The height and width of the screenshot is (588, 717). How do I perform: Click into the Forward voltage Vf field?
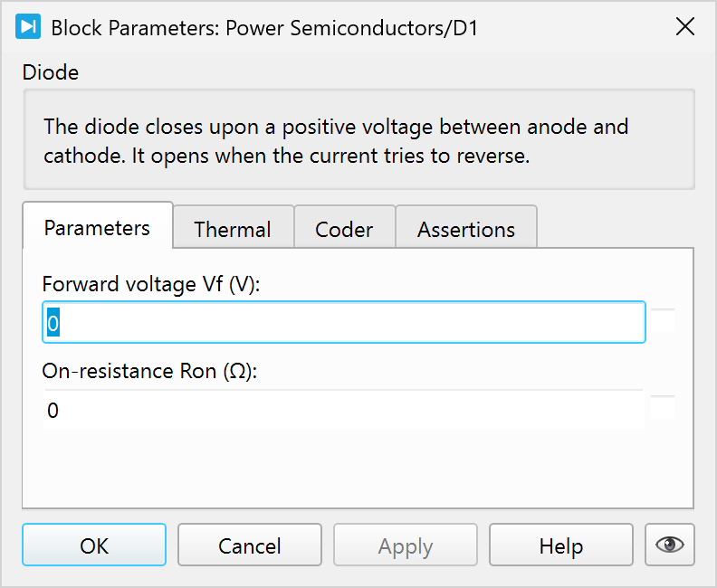344,323
